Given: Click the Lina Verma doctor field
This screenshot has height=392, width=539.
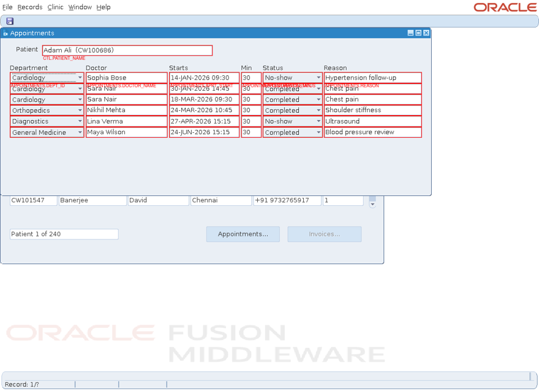Looking at the screenshot, I should (x=127, y=121).
